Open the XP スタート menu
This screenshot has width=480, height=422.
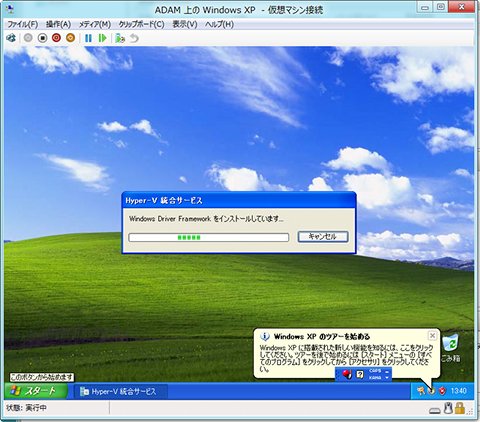[x=36, y=391]
